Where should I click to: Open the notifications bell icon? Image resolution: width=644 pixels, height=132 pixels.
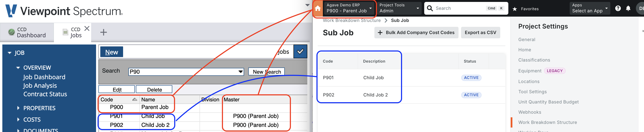pyautogui.click(x=628, y=9)
